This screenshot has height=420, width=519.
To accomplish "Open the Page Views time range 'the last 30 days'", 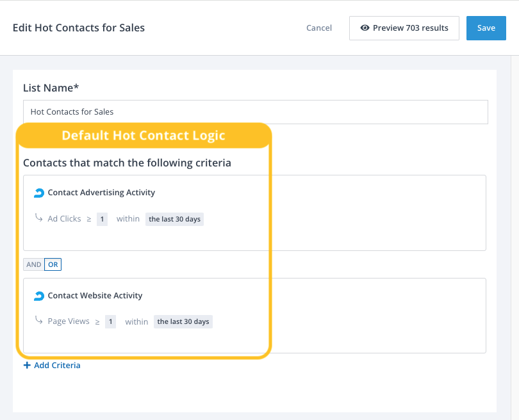I will [183, 321].
